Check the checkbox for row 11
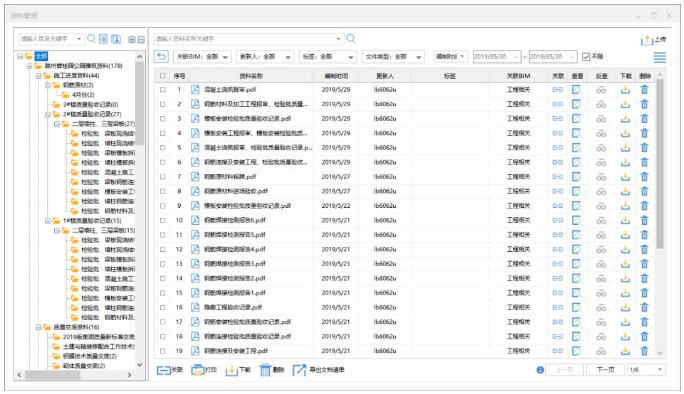 point(163,235)
